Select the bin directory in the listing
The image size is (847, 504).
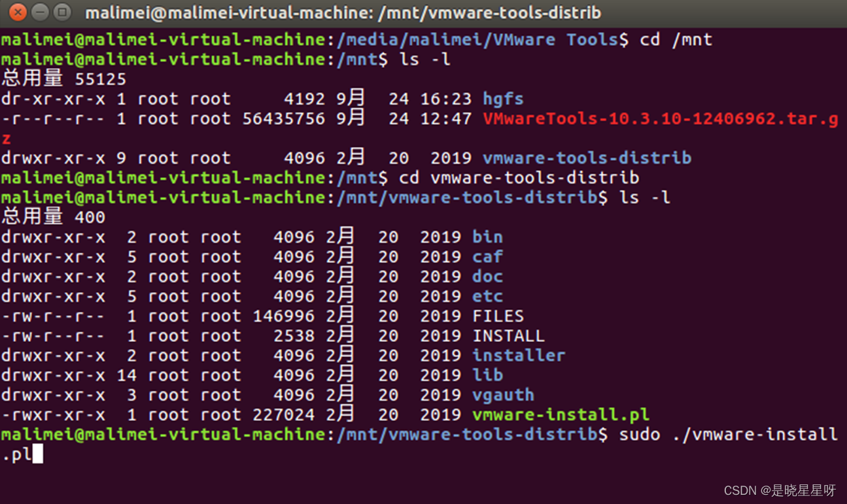487,237
